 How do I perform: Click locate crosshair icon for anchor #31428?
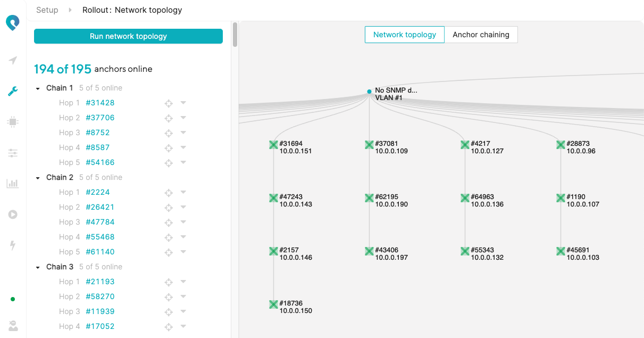pos(169,103)
